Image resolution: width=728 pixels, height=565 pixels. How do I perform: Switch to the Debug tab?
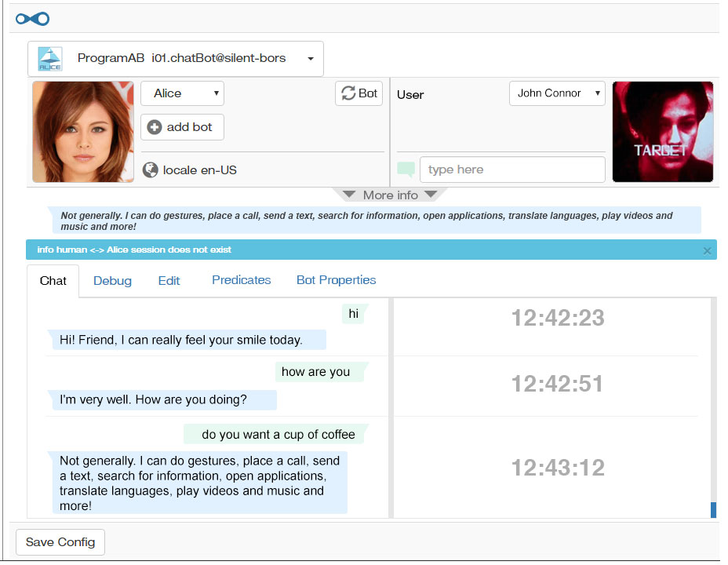[x=112, y=281]
